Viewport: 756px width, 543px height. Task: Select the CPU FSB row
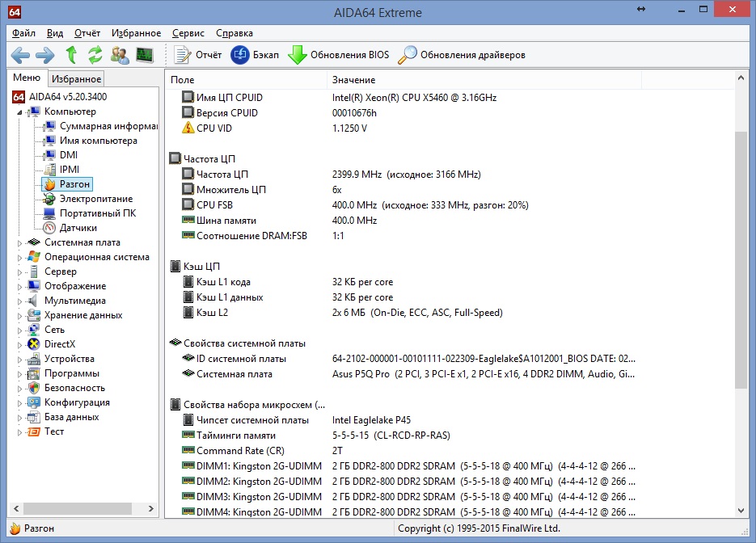[410, 205]
